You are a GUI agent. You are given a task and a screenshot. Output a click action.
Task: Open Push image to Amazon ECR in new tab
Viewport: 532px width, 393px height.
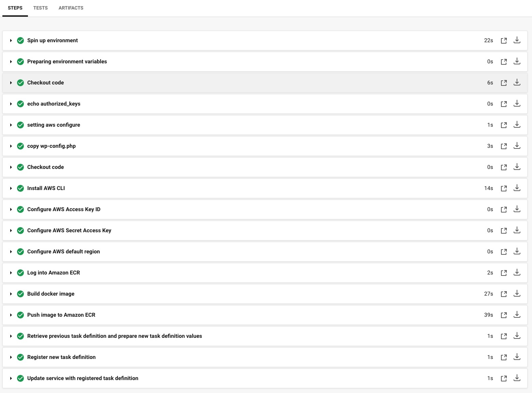click(x=504, y=315)
